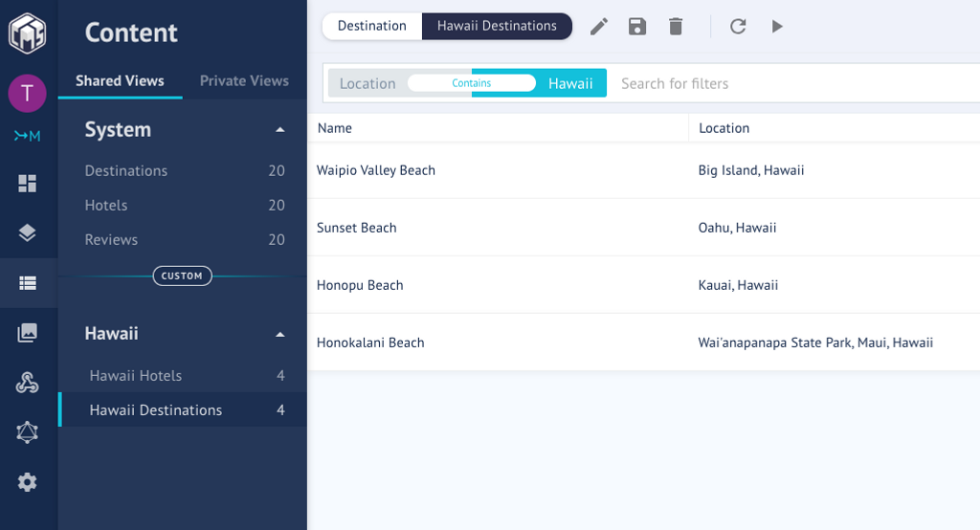Sort by the Location column header
The image size is (980, 530).
tap(724, 128)
